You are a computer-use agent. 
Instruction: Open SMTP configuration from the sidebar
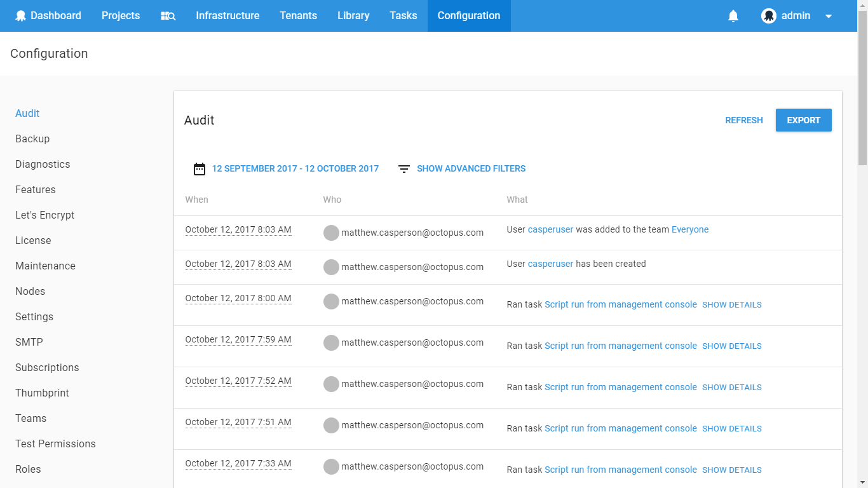click(x=29, y=342)
